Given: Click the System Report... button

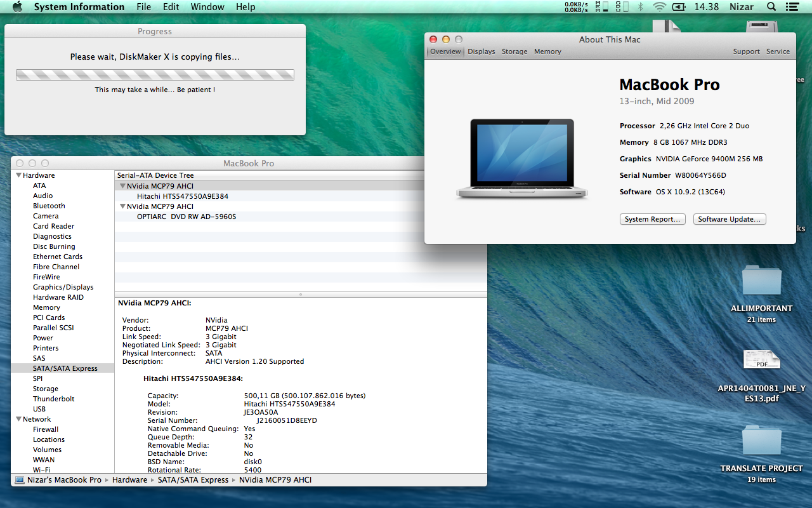Looking at the screenshot, I should coord(653,219).
